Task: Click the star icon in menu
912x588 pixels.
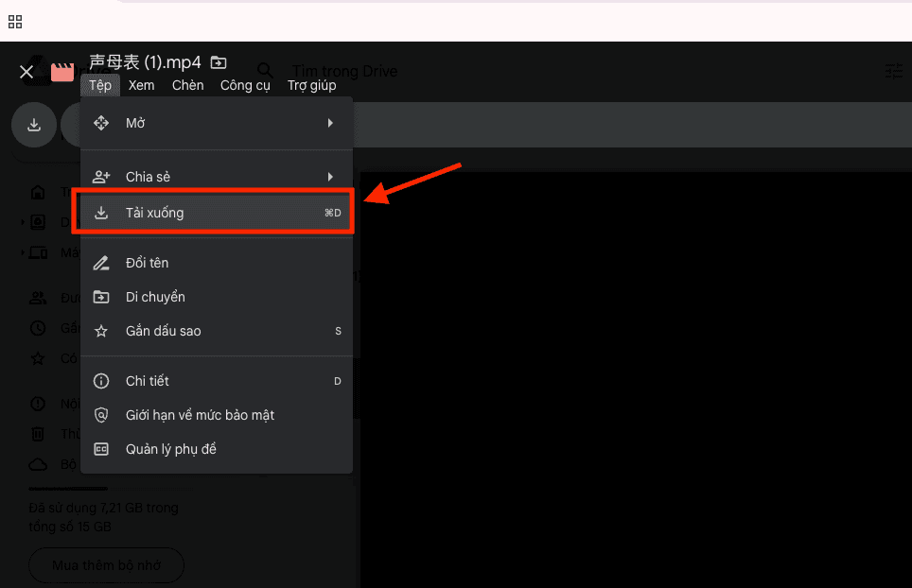Action: coord(101,331)
